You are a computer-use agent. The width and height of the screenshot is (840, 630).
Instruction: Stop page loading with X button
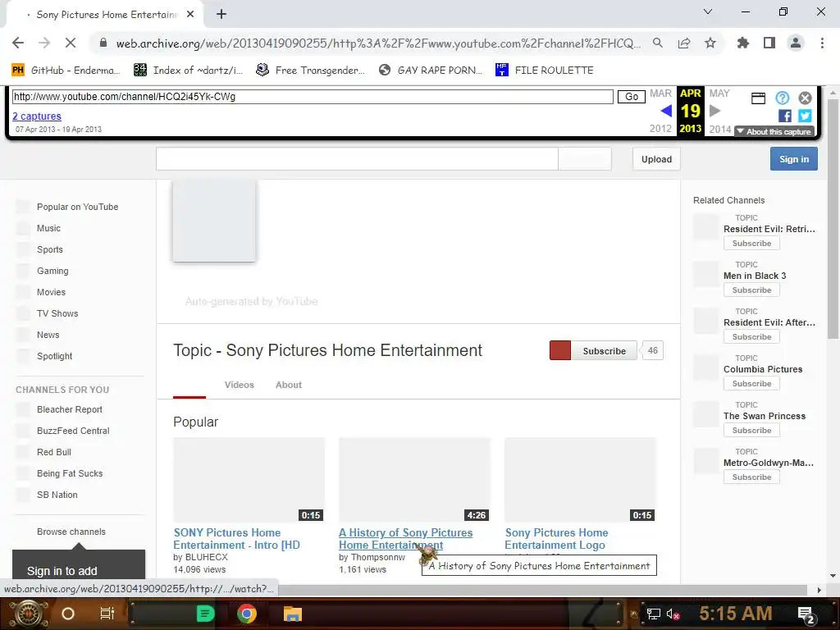click(71, 43)
